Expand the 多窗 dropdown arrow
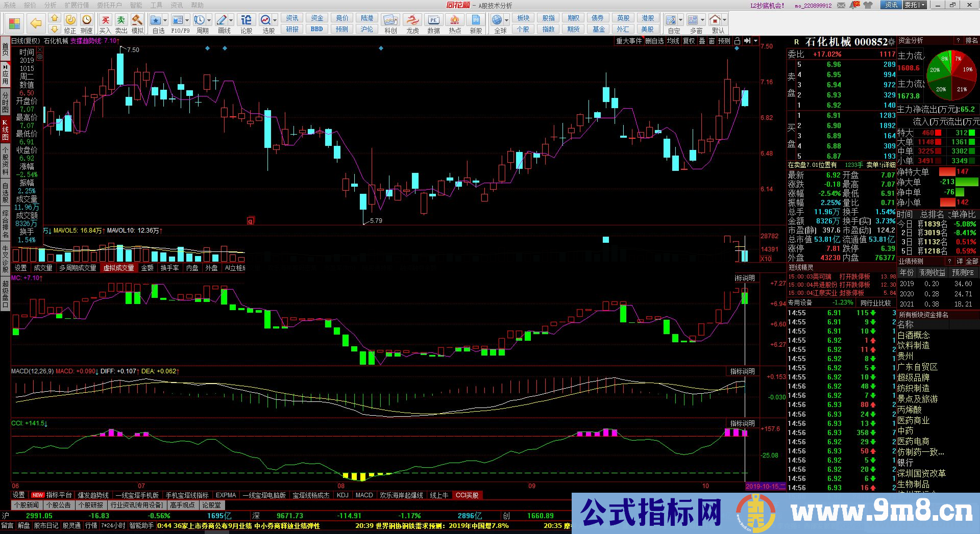 pos(703,20)
